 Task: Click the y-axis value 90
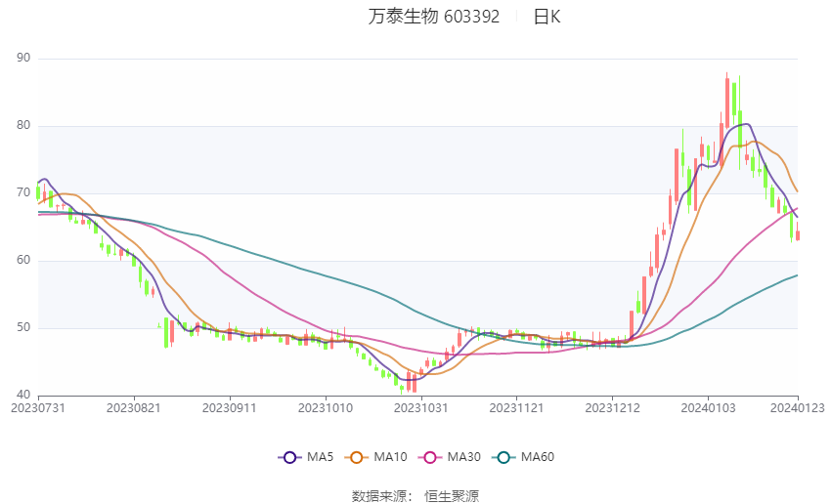pyautogui.click(x=23, y=58)
